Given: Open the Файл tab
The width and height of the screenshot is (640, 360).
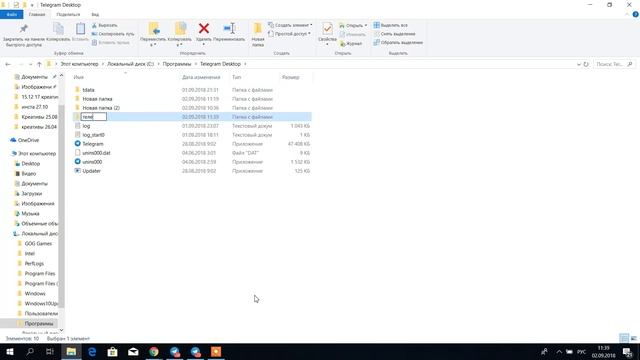Looking at the screenshot, I should pyautogui.click(x=11, y=14).
